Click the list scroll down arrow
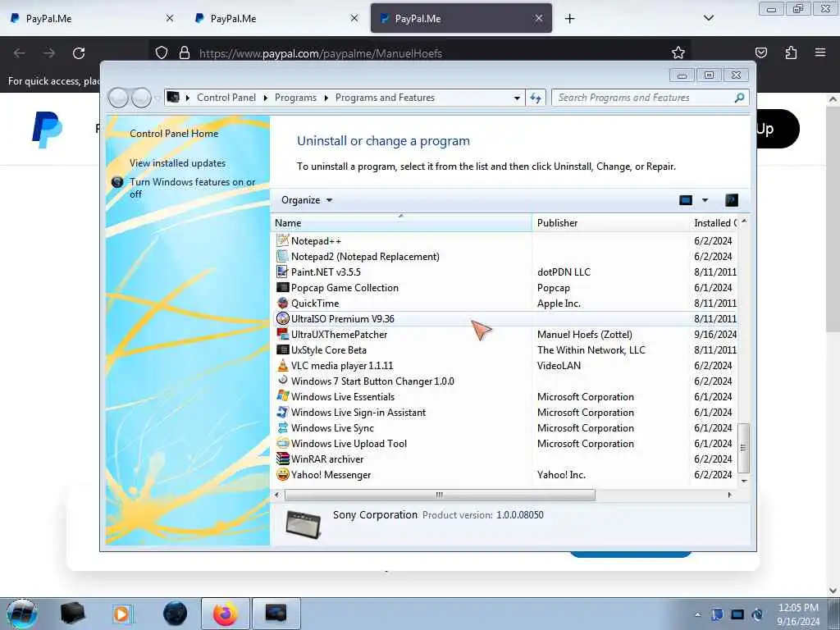Viewport: 840px width, 630px height. tap(743, 481)
